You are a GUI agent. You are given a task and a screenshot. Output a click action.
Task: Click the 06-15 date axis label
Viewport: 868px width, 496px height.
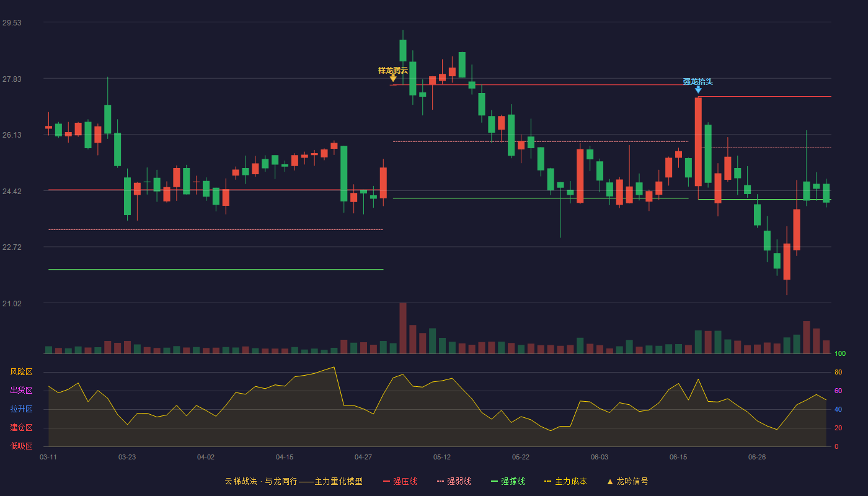[x=678, y=458]
